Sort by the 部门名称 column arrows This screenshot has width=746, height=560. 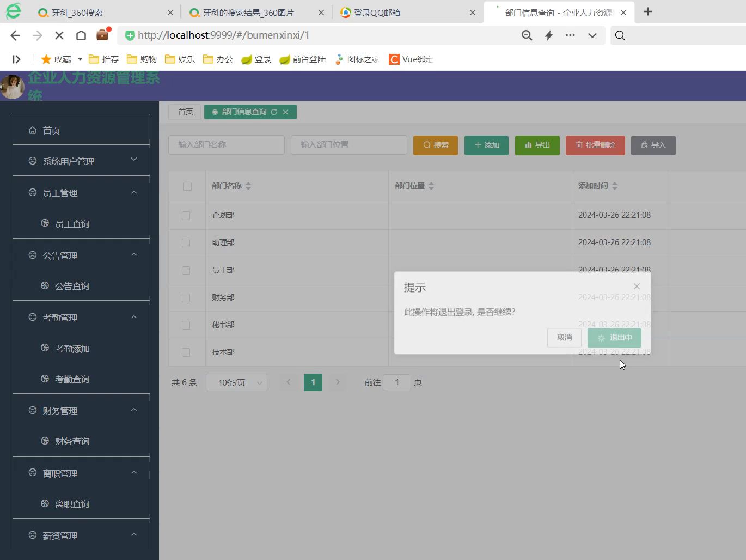(248, 186)
